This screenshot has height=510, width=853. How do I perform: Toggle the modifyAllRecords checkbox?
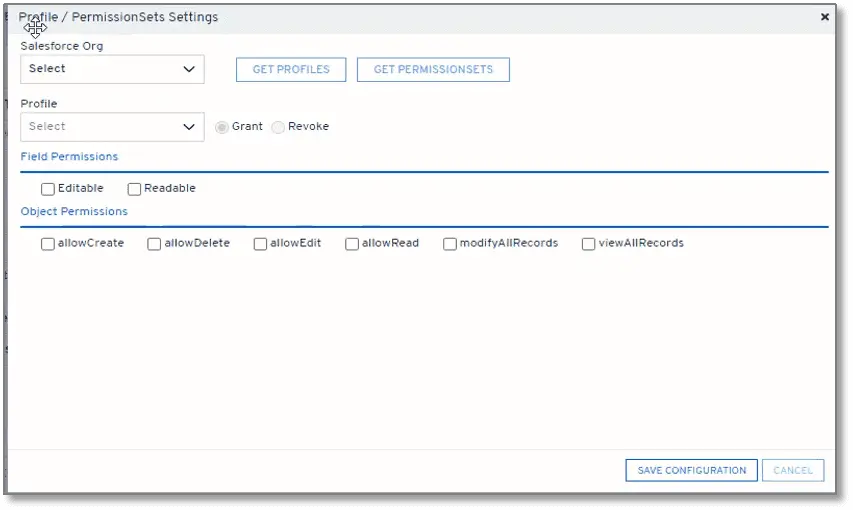[449, 244]
